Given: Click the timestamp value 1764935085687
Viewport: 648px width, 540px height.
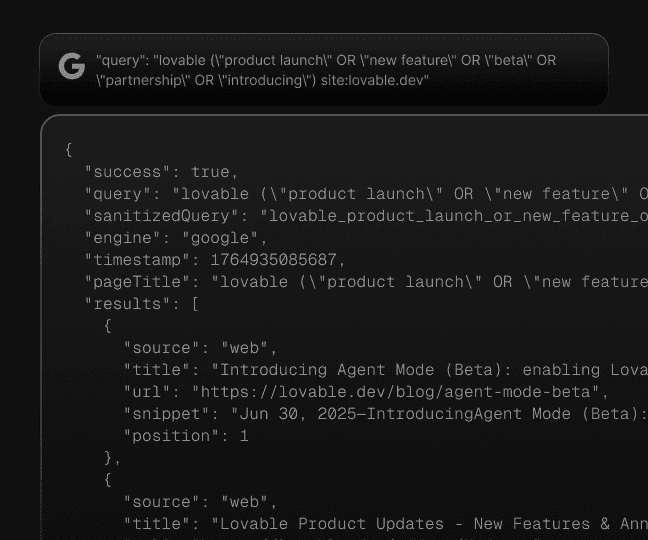Looking at the screenshot, I should [x=273, y=260].
